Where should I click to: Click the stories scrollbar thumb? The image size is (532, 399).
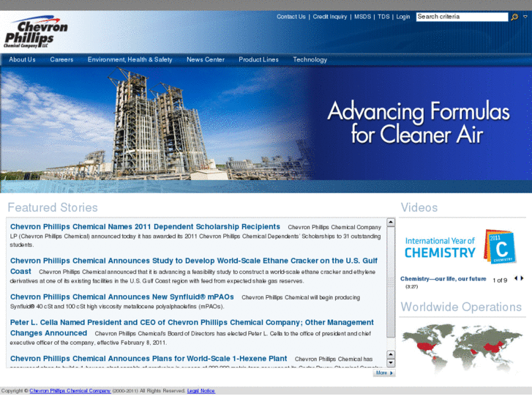coord(391,282)
